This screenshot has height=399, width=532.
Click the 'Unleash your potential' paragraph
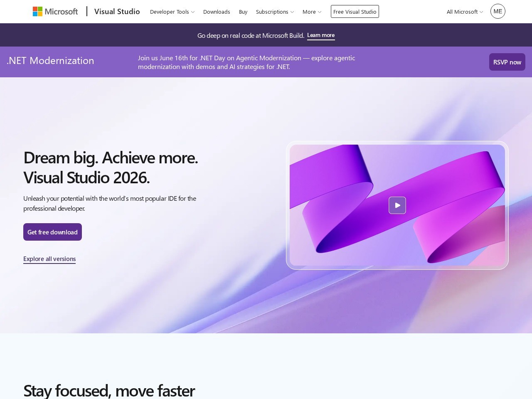click(110, 203)
